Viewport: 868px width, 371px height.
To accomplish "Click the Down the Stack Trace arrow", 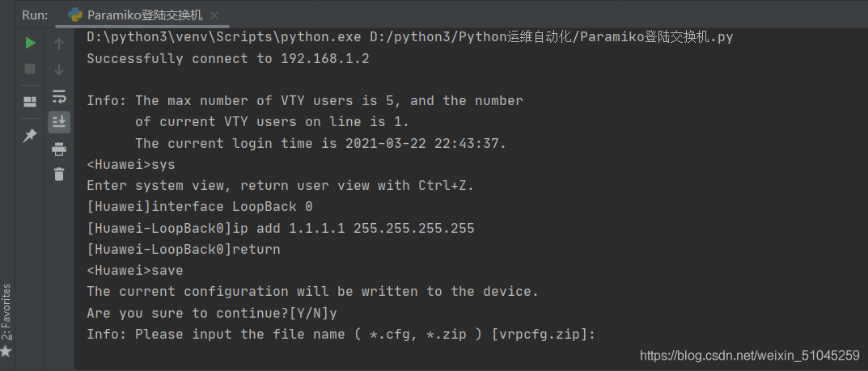I will tap(59, 70).
